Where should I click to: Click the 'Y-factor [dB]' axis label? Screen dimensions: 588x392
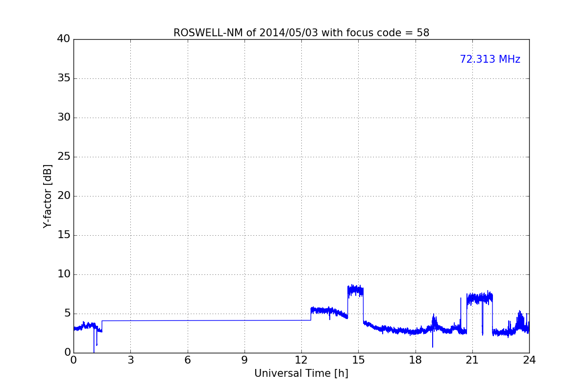coord(48,196)
